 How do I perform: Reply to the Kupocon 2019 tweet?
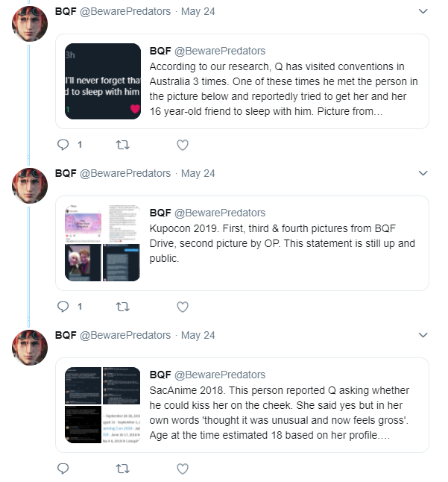coord(63,307)
